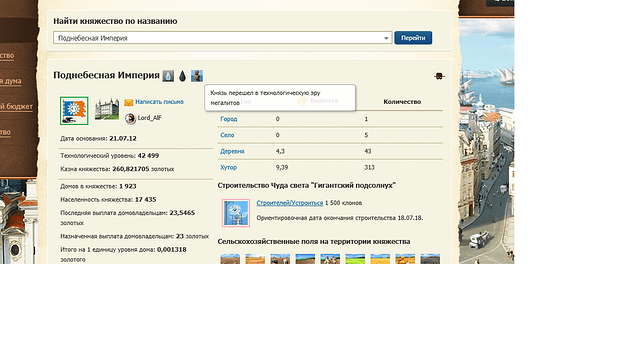Click the Найти княжество по названию heading
Screen dimensions: 640x360
[x=115, y=21]
